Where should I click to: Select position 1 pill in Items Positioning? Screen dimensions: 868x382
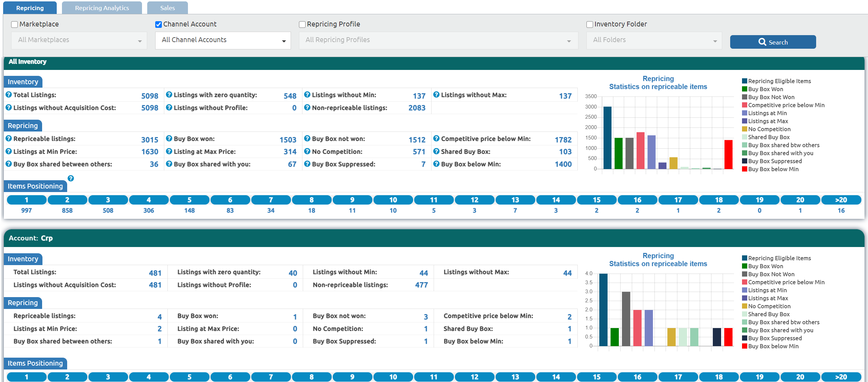tap(26, 200)
